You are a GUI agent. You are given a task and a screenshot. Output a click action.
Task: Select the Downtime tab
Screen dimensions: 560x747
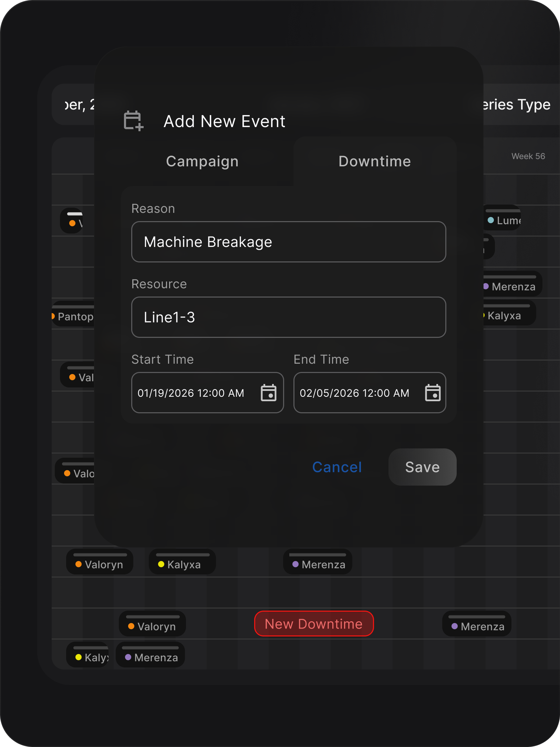point(375,161)
